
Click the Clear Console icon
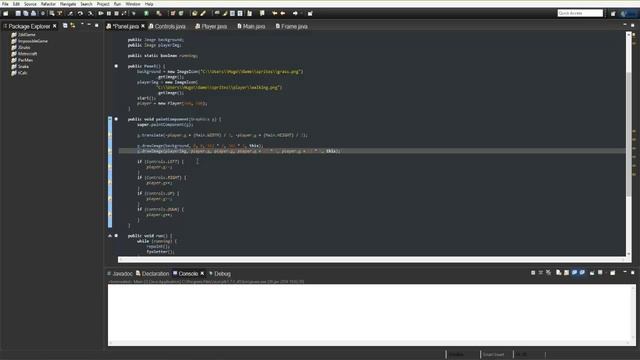558,273
